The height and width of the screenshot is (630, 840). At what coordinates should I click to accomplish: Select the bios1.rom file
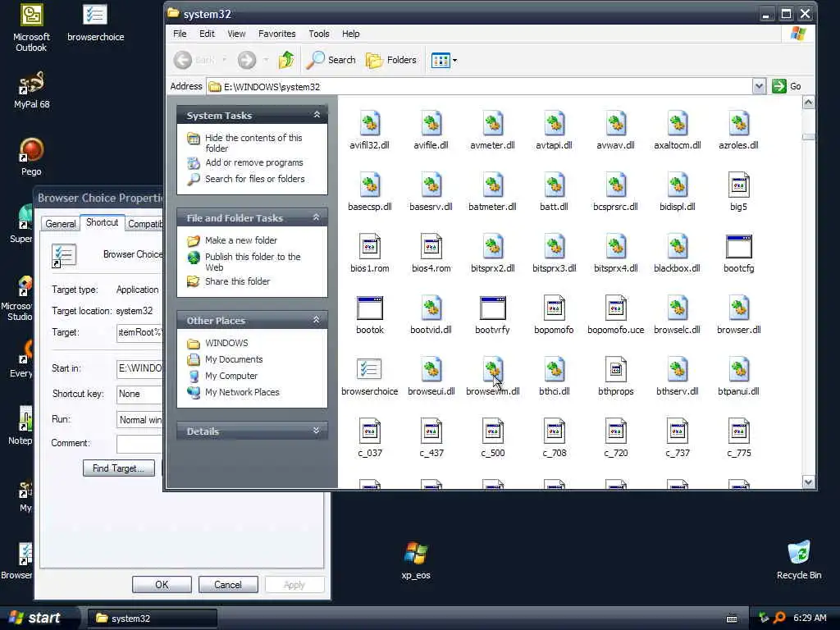point(369,253)
